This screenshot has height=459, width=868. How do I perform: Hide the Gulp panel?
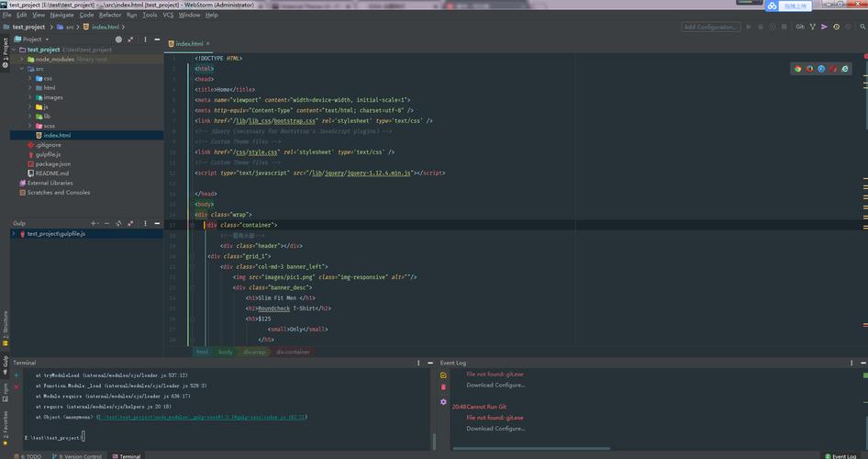(157, 223)
